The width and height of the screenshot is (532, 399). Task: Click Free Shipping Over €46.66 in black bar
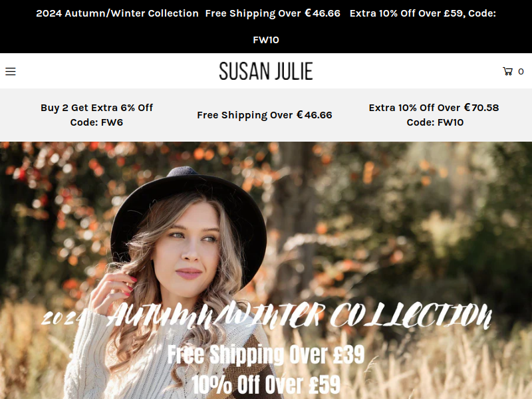273,13
